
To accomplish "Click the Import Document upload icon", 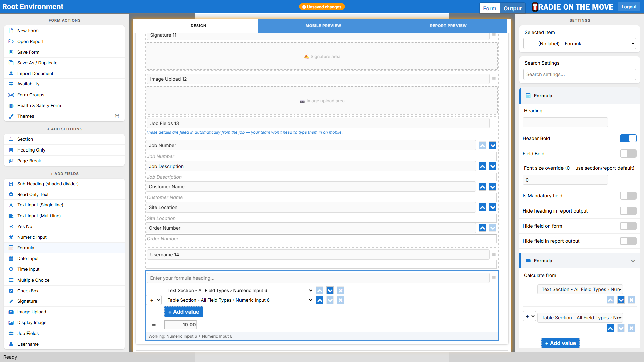I will [11, 73].
